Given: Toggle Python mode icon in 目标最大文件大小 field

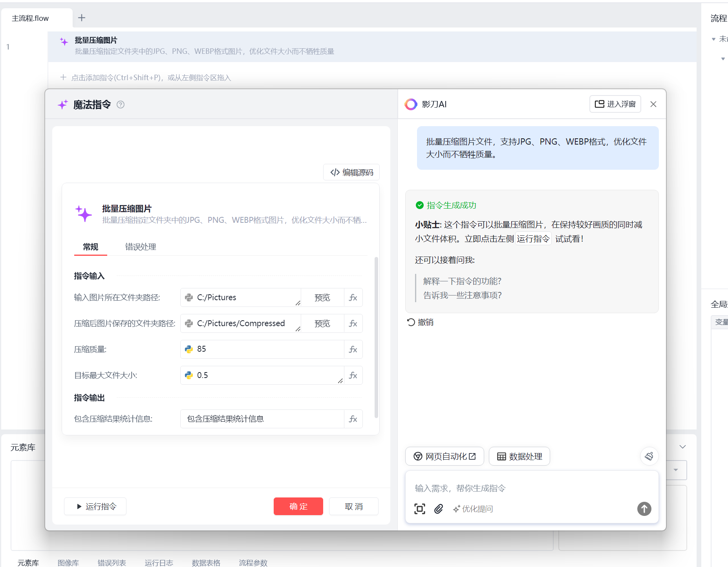Looking at the screenshot, I should 189,375.
